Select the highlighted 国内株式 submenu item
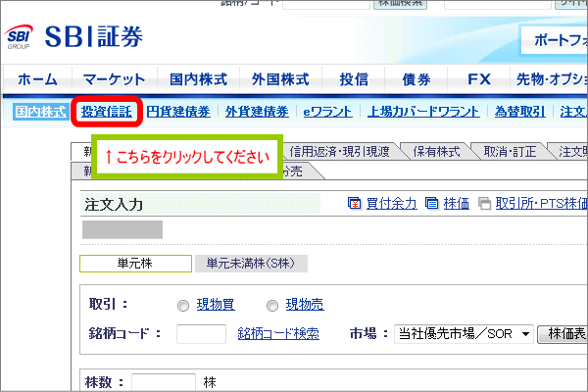 tap(41, 112)
